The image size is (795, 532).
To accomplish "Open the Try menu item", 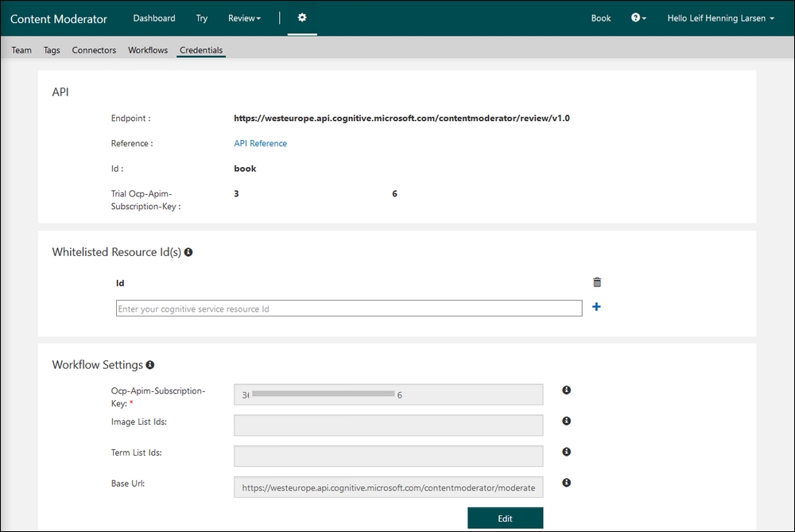I will tap(202, 18).
